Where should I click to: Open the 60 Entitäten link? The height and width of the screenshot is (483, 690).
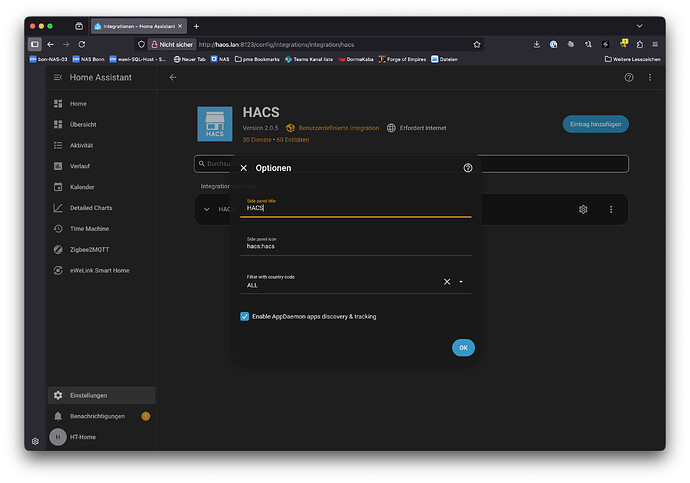pyautogui.click(x=293, y=140)
